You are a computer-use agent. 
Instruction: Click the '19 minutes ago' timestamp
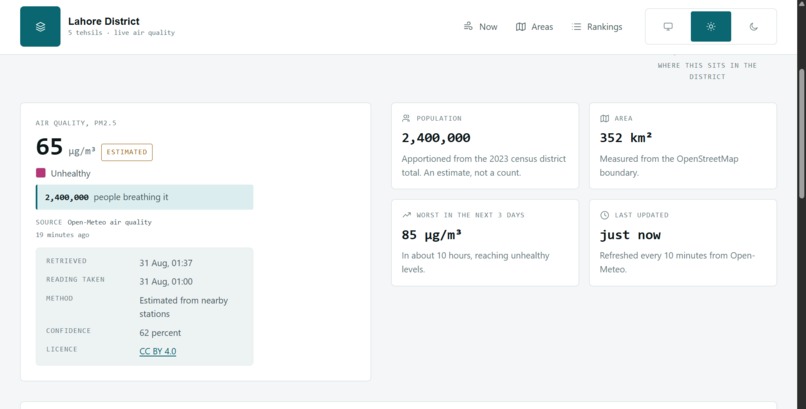point(62,235)
